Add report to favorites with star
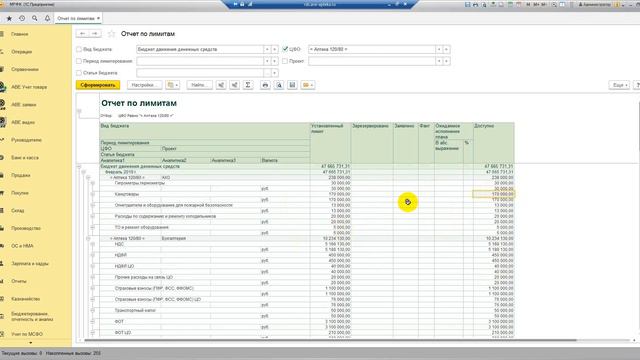 coord(111,34)
